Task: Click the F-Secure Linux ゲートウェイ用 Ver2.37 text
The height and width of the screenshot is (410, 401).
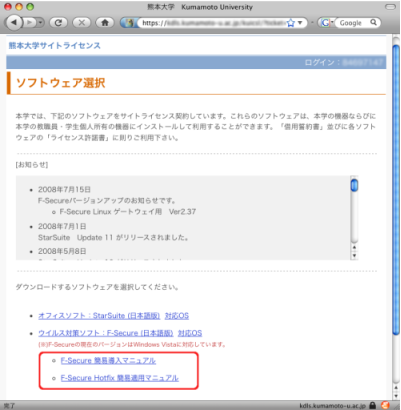Action: [x=128, y=212]
